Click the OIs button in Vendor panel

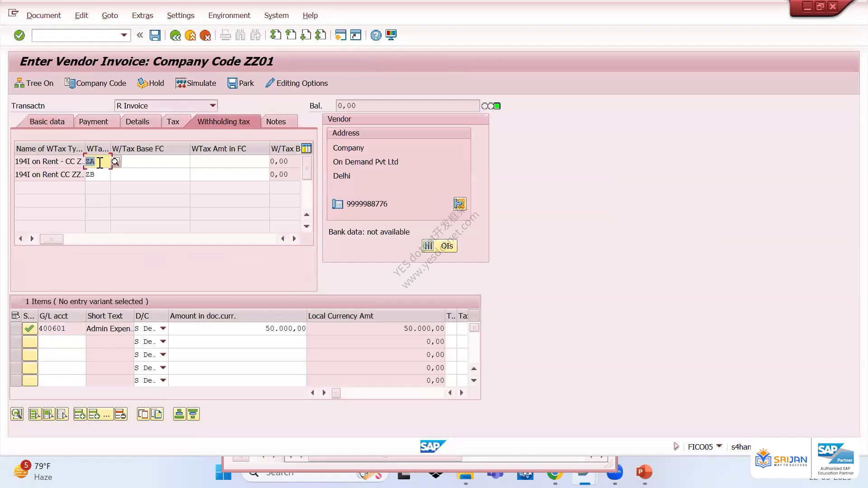coord(439,246)
